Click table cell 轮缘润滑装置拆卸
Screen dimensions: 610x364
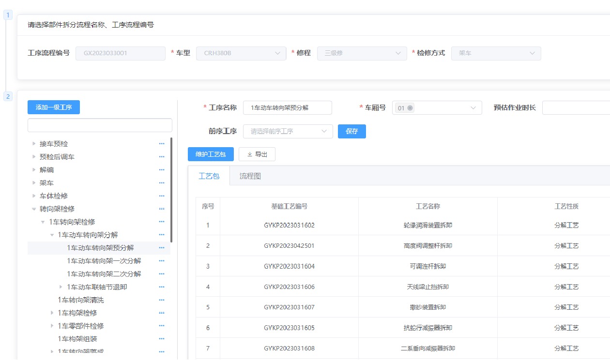[x=428, y=225]
